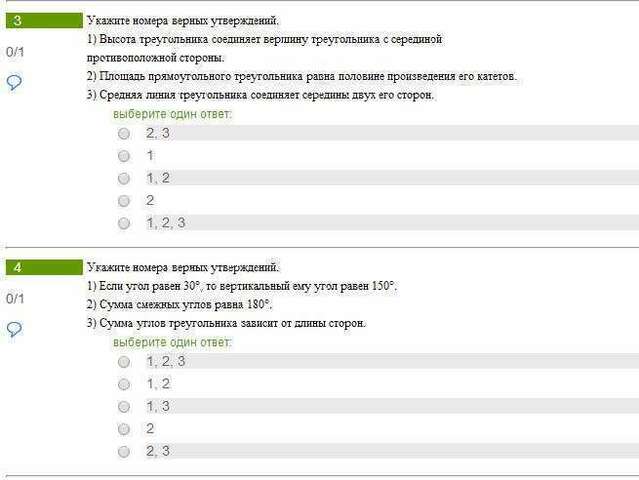
Task: Click statement about right triangle area
Action: click(302, 76)
